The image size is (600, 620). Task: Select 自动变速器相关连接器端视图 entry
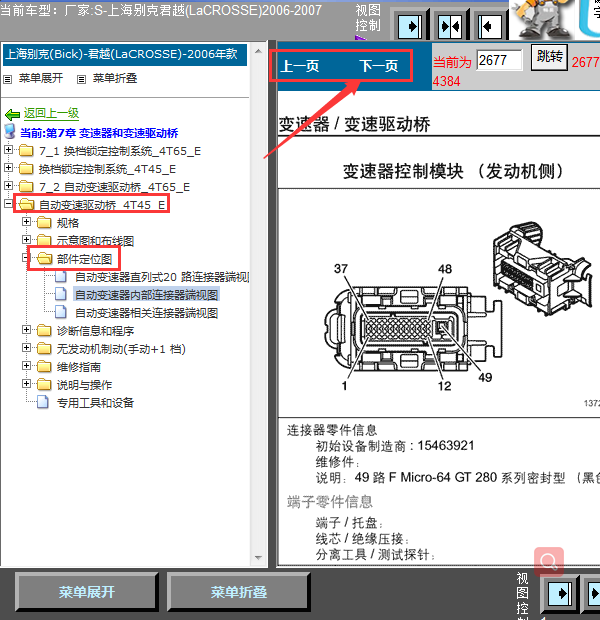click(x=146, y=313)
